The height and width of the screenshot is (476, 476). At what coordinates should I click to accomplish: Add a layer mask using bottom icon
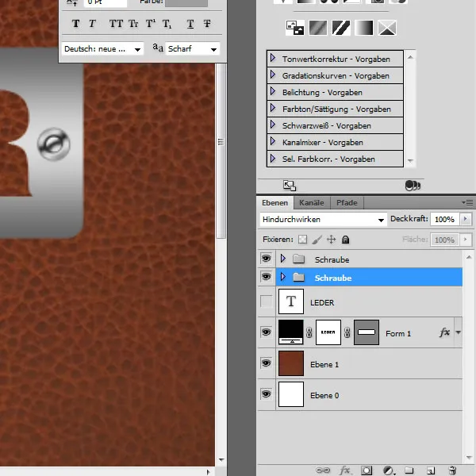click(367, 470)
